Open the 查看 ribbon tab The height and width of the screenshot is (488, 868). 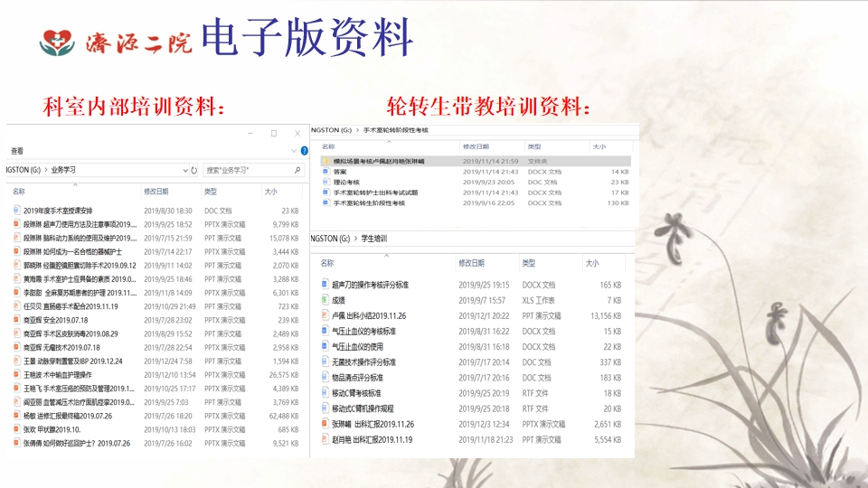(18, 151)
